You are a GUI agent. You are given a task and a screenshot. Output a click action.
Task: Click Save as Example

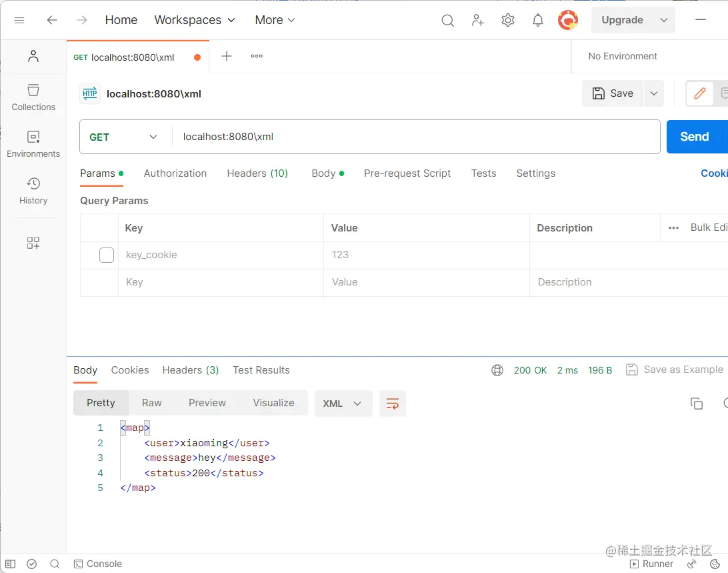(x=675, y=370)
